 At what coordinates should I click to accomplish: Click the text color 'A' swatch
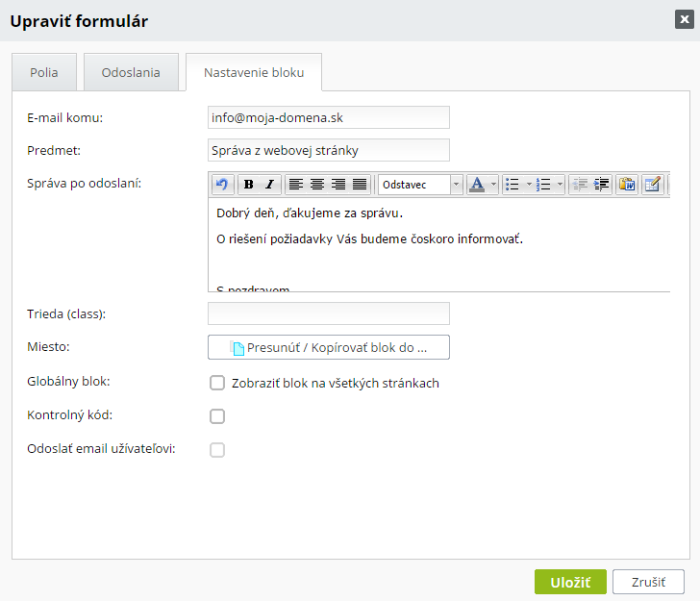478,185
